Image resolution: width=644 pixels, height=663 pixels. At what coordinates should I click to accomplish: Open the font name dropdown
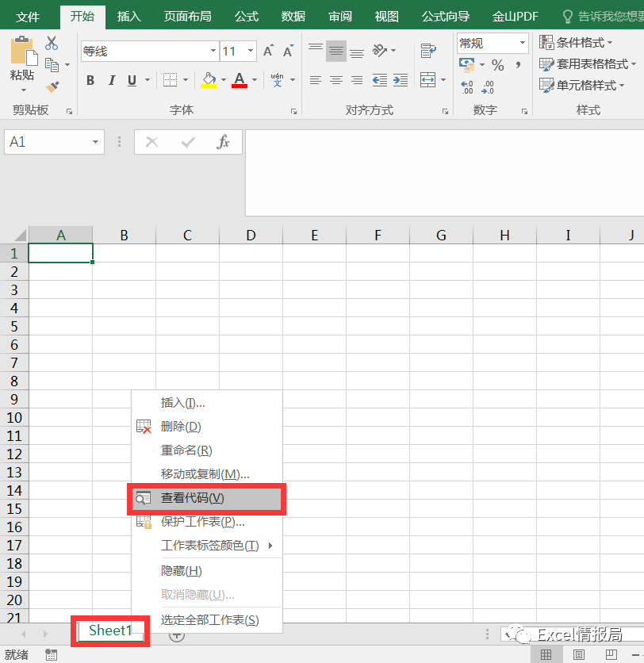(x=213, y=49)
